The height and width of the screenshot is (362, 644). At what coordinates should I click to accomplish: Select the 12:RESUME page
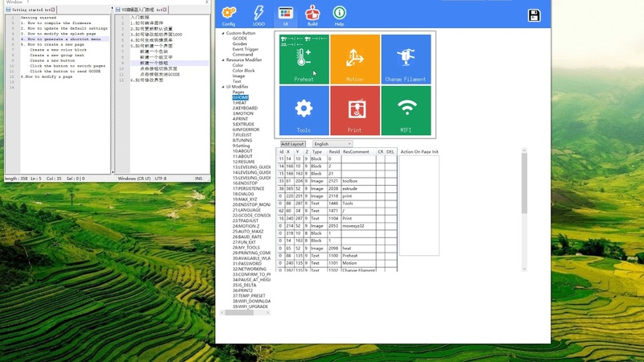click(x=244, y=162)
